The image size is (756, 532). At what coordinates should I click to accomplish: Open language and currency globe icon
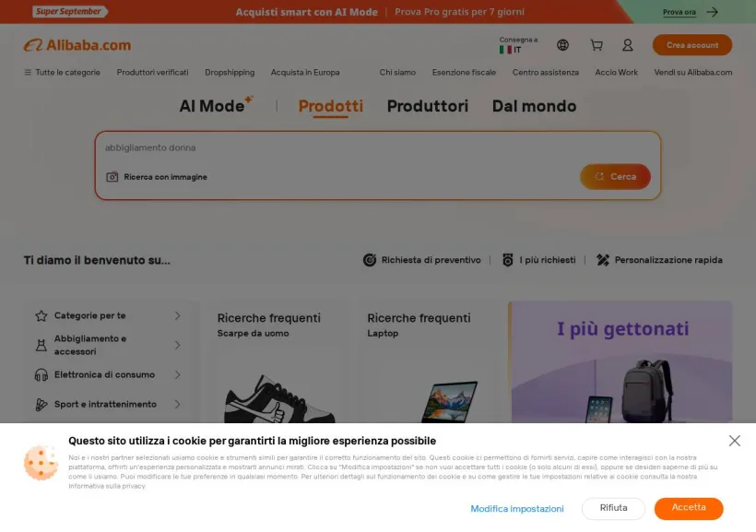point(562,45)
